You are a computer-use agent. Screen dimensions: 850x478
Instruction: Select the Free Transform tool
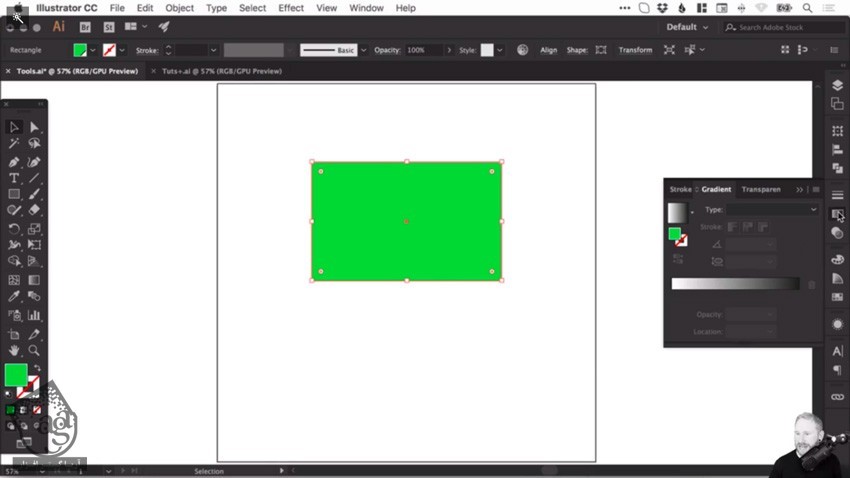click(34, 245)
